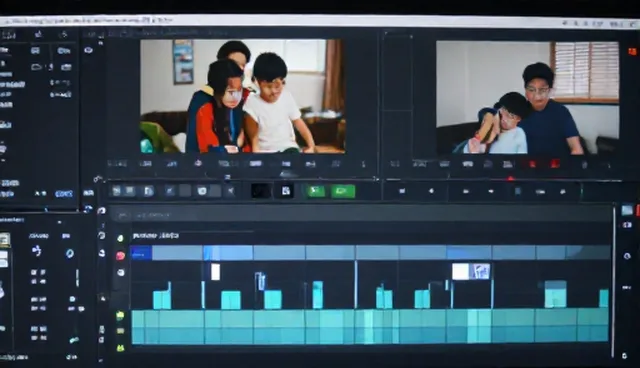Click the right preview monitor with the window blinds
Viewport: 640px width, 368px height.
[x=527, y=98]
